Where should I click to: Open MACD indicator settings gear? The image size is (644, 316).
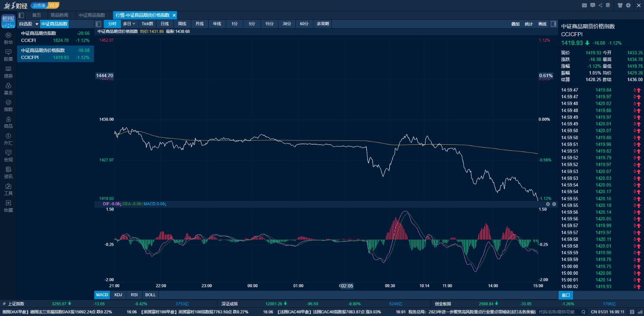[554, 204]
